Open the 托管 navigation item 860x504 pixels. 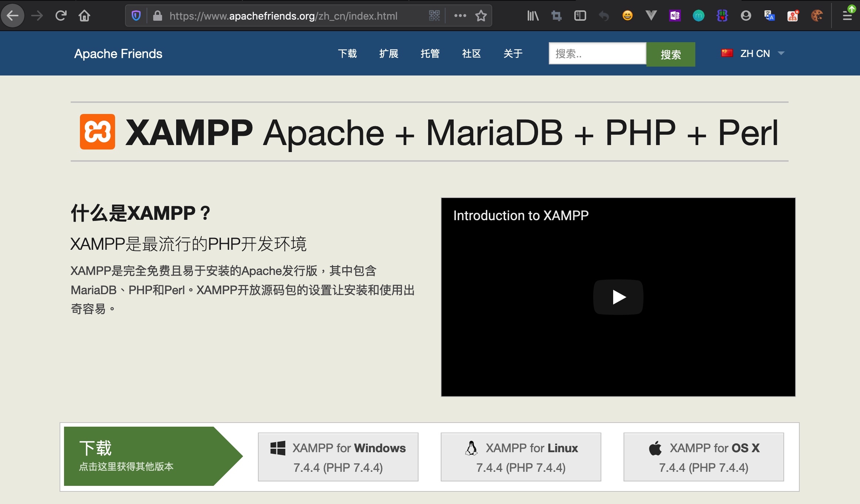pos(430,54)
